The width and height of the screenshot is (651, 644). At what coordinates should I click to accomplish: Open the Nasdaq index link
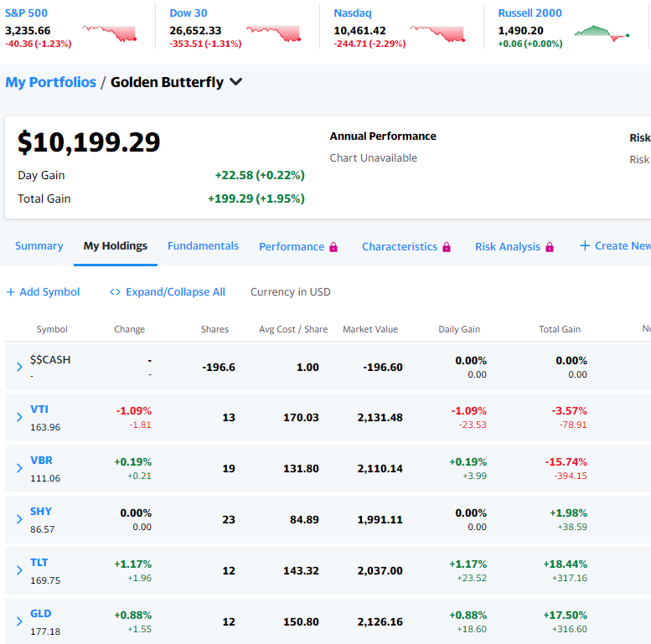tap(353, 13)
